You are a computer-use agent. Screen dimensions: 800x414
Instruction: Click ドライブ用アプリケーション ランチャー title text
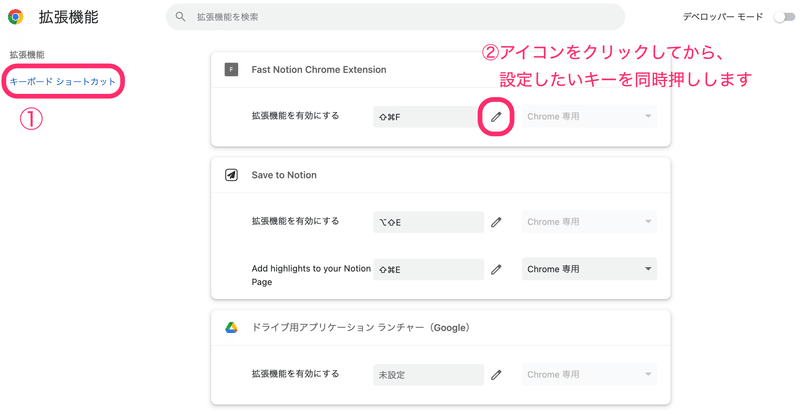tap(360, 328)
